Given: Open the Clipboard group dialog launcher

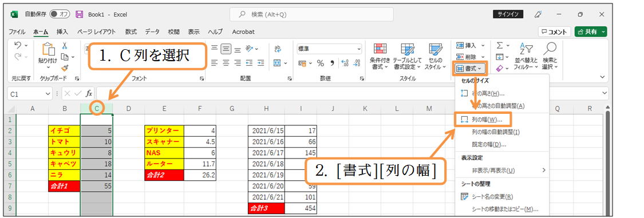Looking at the screenshot, I should point(77,78).
